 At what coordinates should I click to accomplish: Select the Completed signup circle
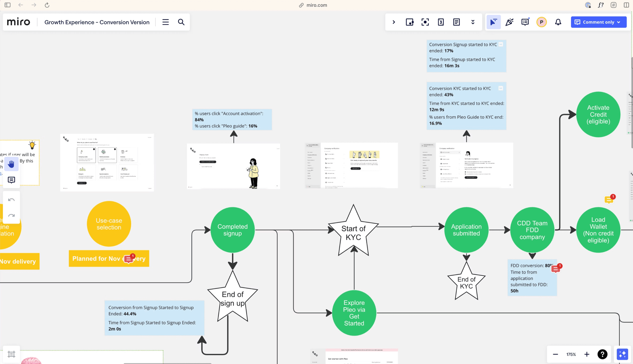tap(233, 230)
